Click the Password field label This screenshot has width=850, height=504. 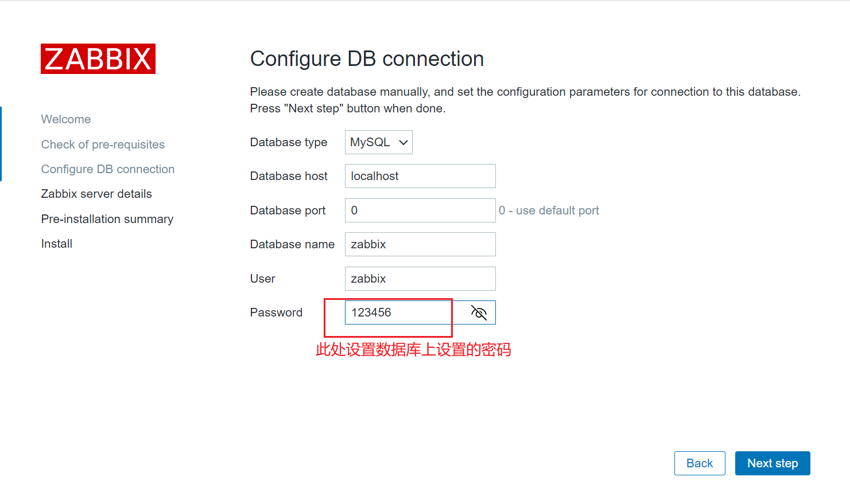click(276, 312)
